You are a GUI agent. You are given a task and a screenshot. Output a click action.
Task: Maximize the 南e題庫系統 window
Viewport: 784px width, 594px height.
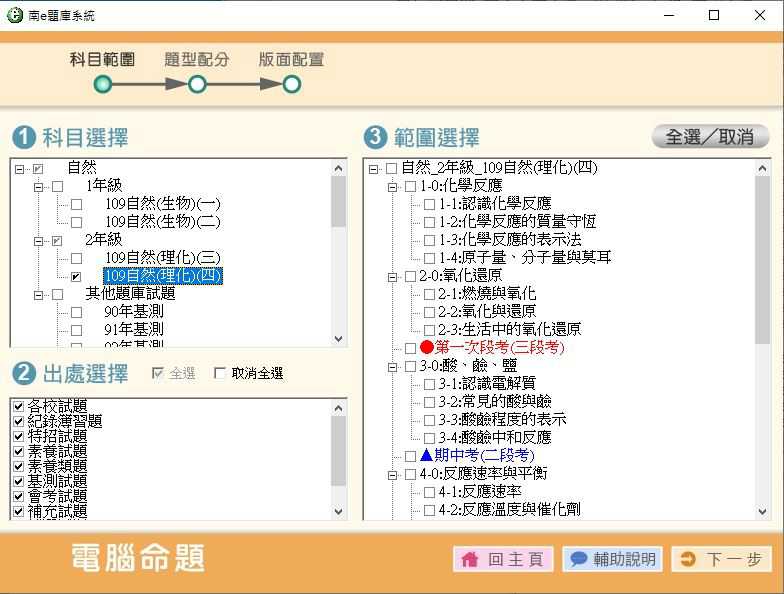(714, 16)
